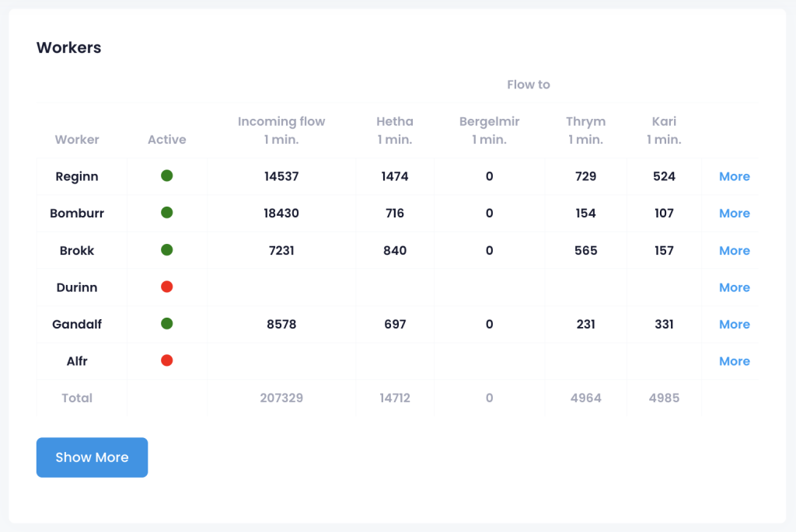Click Bomburr's green active status dot
796x532 pixels.
point(166,212)
